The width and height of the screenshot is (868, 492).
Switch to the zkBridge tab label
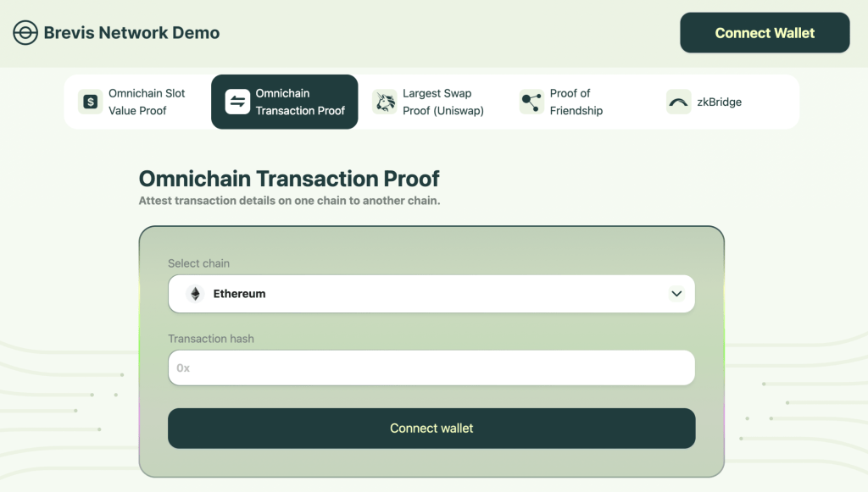tap(719, 102)
